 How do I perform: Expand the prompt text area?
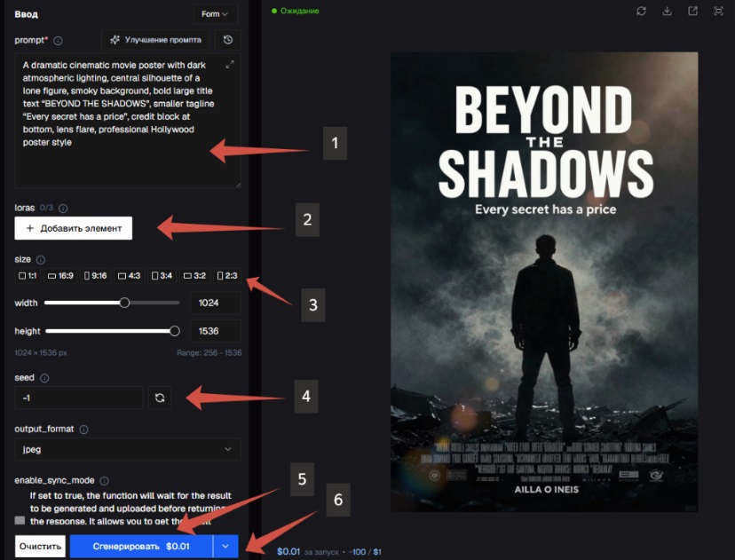pos(230,65)
